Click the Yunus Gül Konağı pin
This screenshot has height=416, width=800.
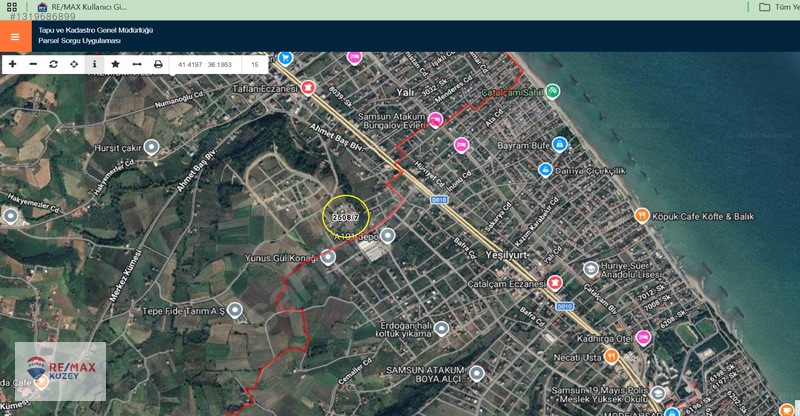point(328,257)
